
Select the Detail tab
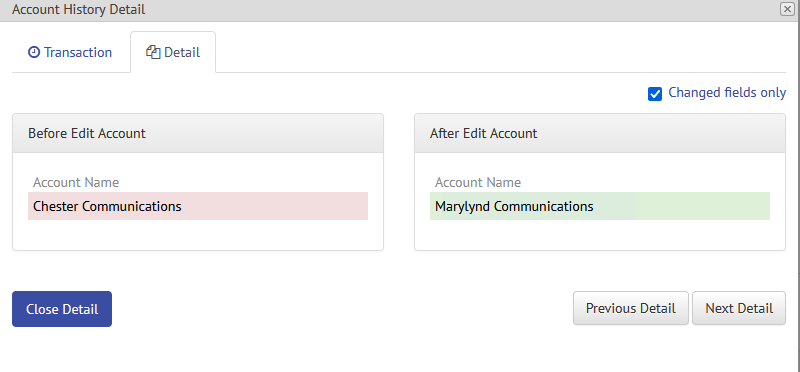point(173,53)
